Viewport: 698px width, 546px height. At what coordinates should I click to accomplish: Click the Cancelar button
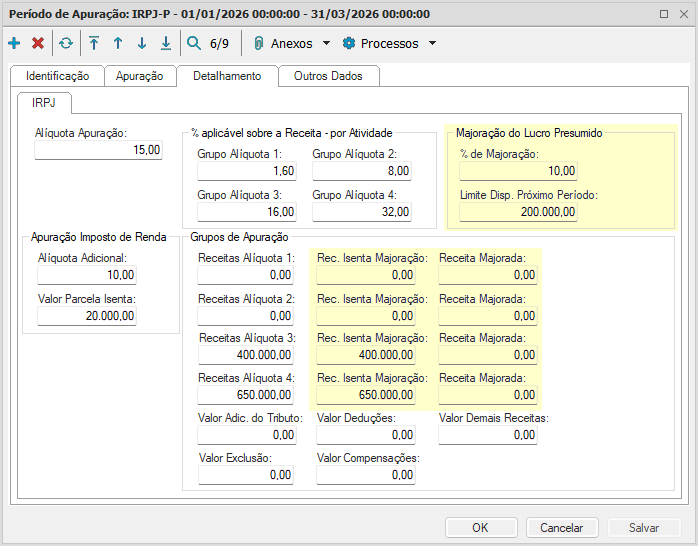(562, 528)
